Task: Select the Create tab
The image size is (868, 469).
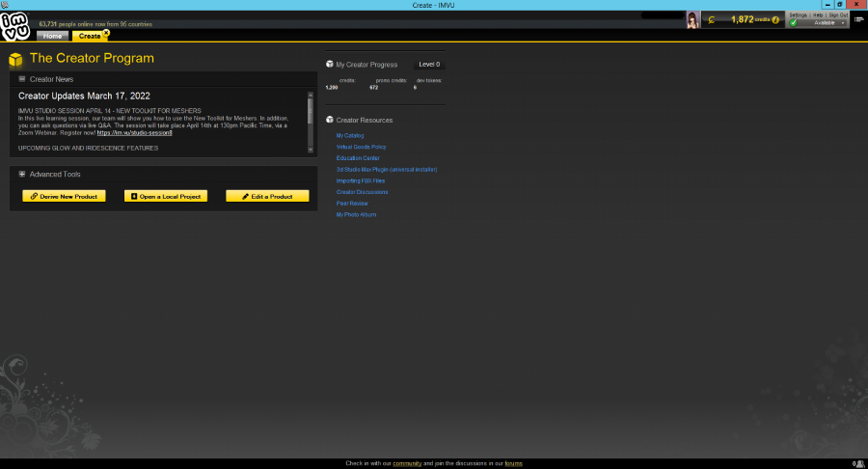Action: (x=89, y=36)
